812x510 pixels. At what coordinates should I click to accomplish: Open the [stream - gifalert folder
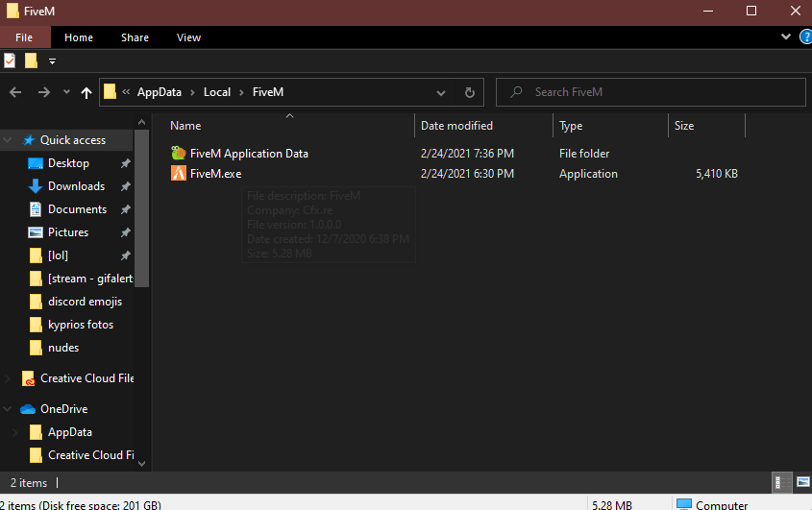(x=90, y=279)
